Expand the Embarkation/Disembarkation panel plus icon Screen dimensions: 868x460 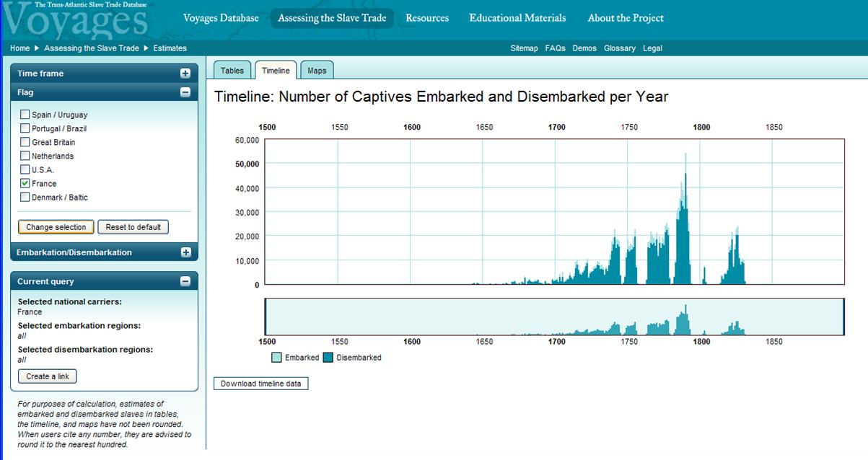coord(185,252)
